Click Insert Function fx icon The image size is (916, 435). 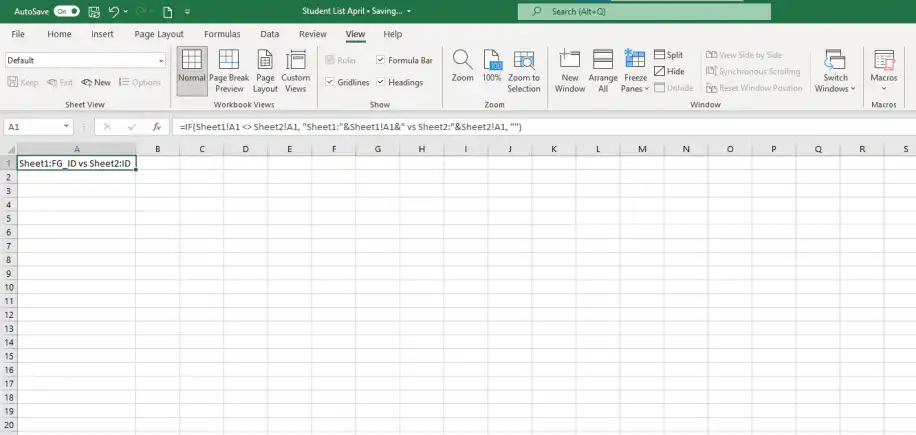click(x=157, y=127)
